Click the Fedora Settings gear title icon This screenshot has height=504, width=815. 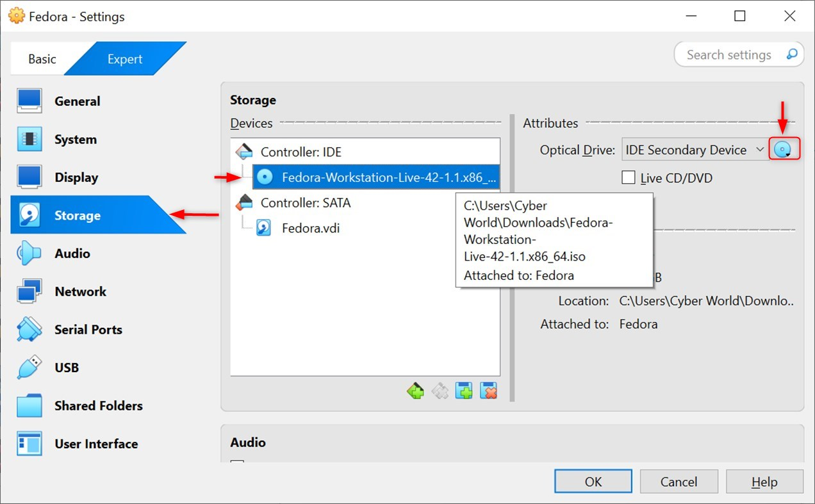(x=16, y=16)
